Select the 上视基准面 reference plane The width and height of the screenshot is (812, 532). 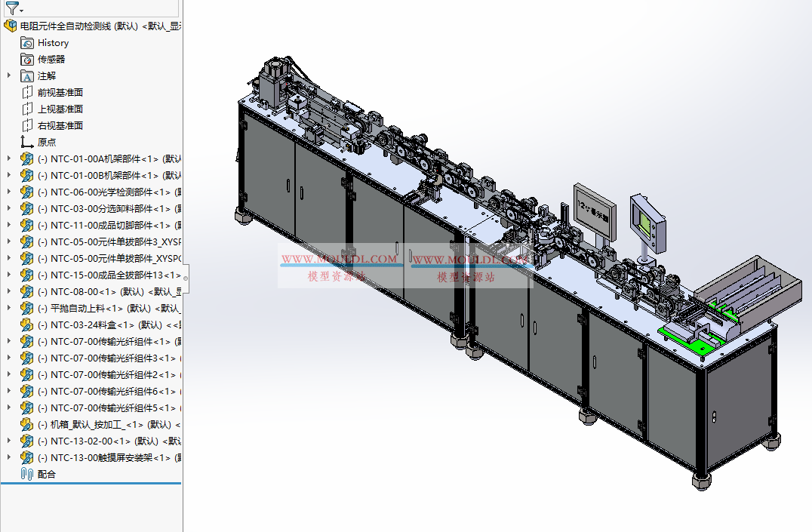point(60,109)
